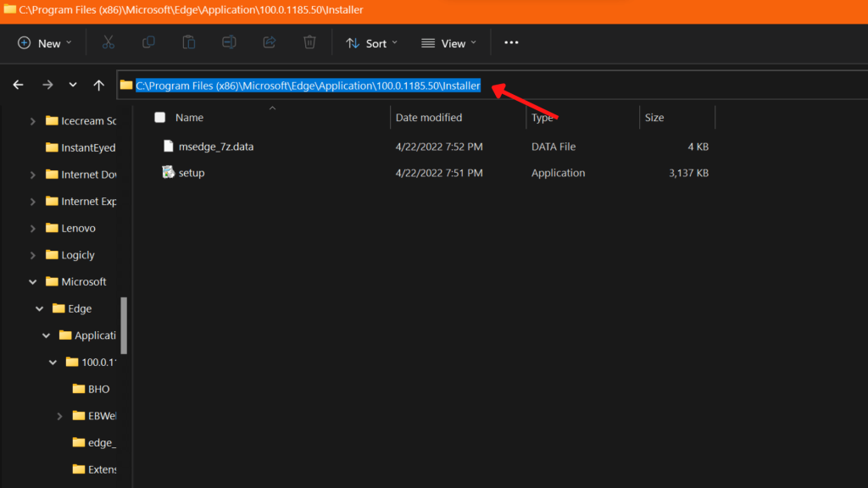This screenshot has height=488, width=868.
Task: Collapse the Applicati folder node
Action: coord(46,335)
